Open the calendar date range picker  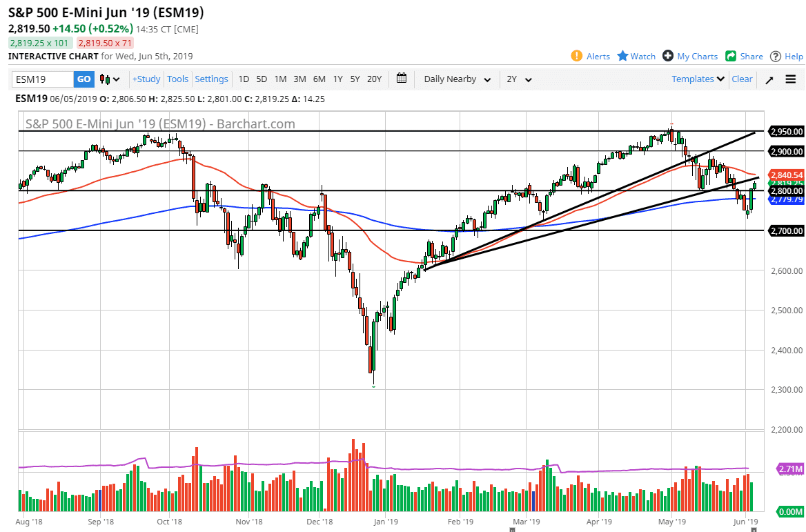click(x=402, y=79)
